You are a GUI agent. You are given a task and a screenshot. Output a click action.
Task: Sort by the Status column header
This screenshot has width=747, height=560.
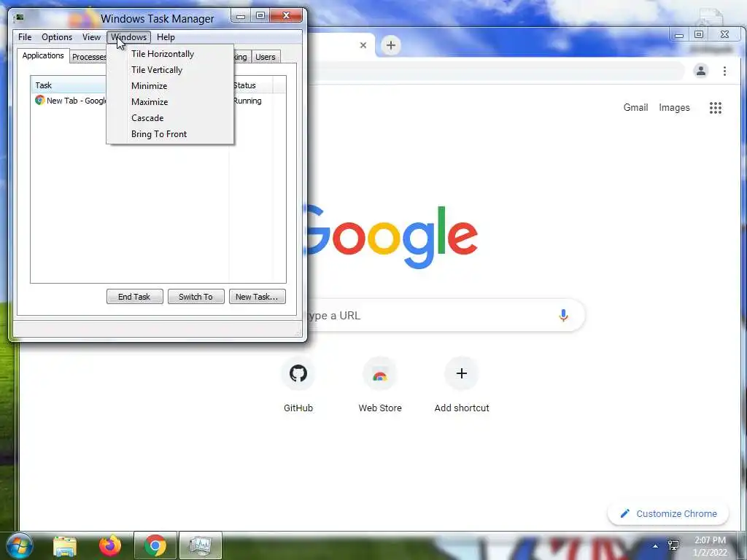(252, 85)
